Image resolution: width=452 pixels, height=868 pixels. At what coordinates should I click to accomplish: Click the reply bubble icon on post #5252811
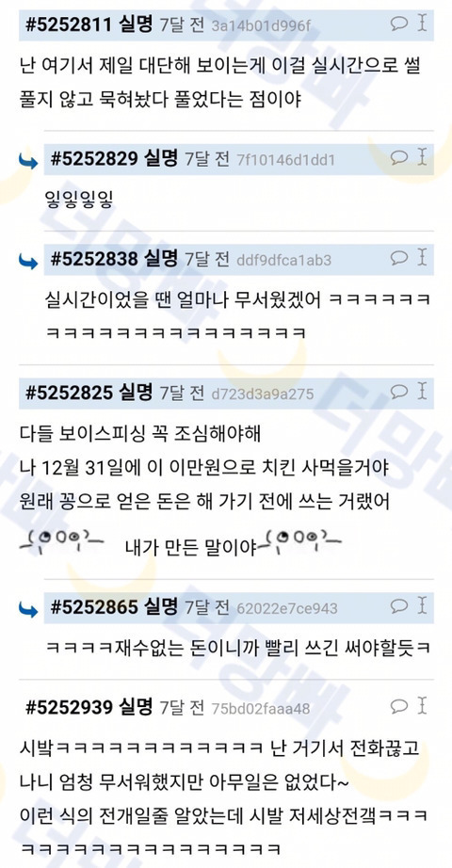pyautogui.click(x=399, y=23)
